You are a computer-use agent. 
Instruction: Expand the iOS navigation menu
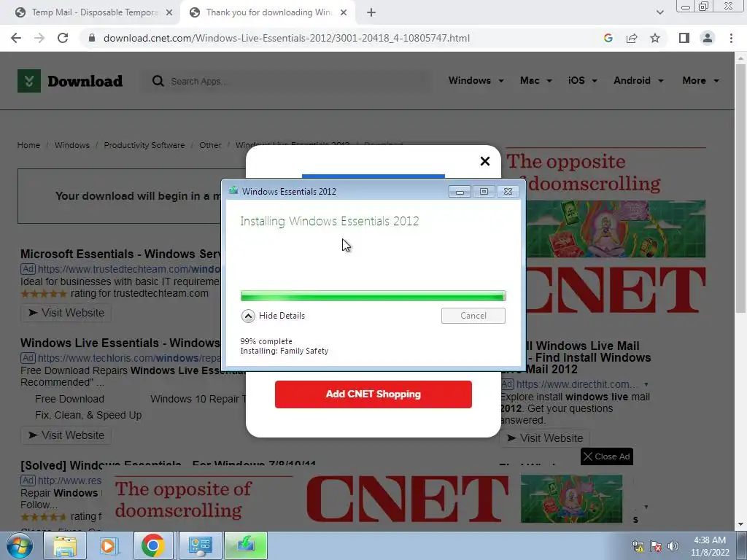point(582,80)
